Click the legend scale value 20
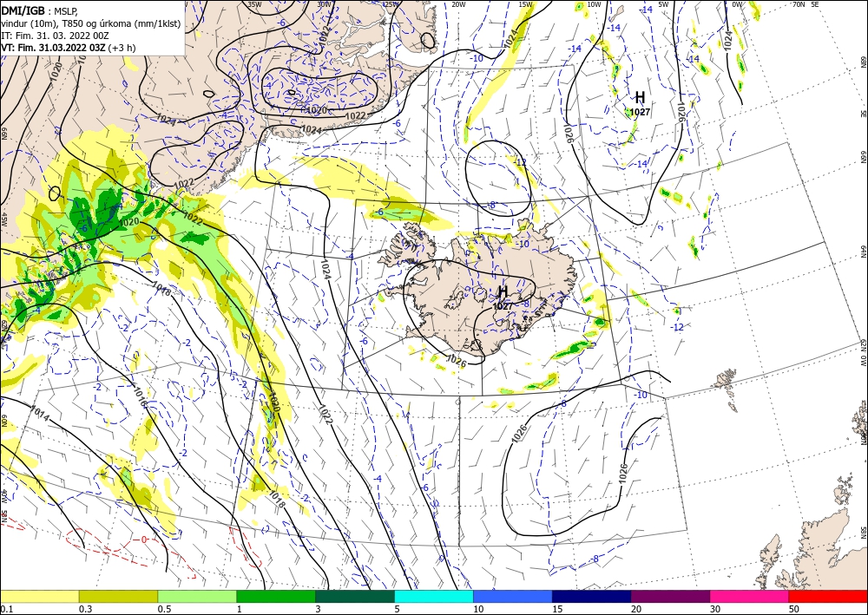Image resolution: width=868 pixels, height=615 pixels. tap(636, 609)
